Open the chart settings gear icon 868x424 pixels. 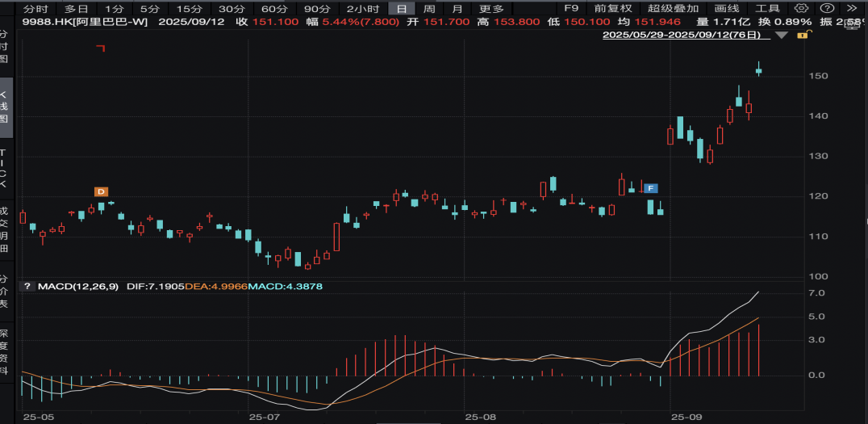click(801, 8)
